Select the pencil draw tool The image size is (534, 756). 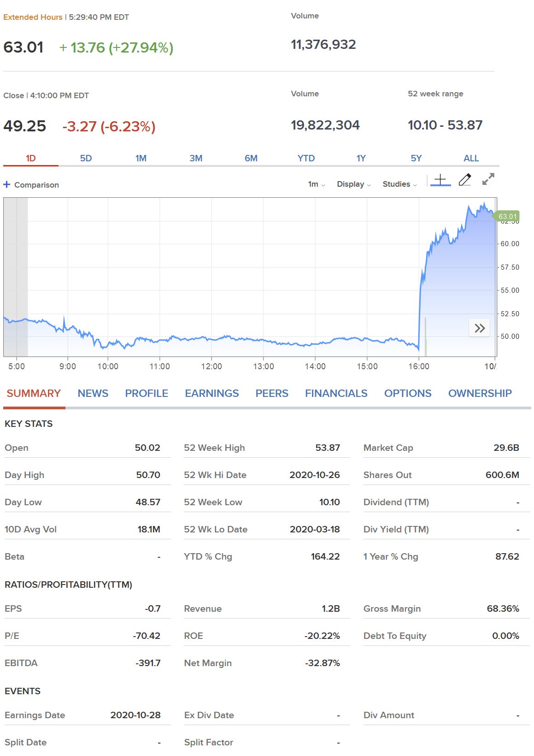pyautogui.click(x=465, y=180)
